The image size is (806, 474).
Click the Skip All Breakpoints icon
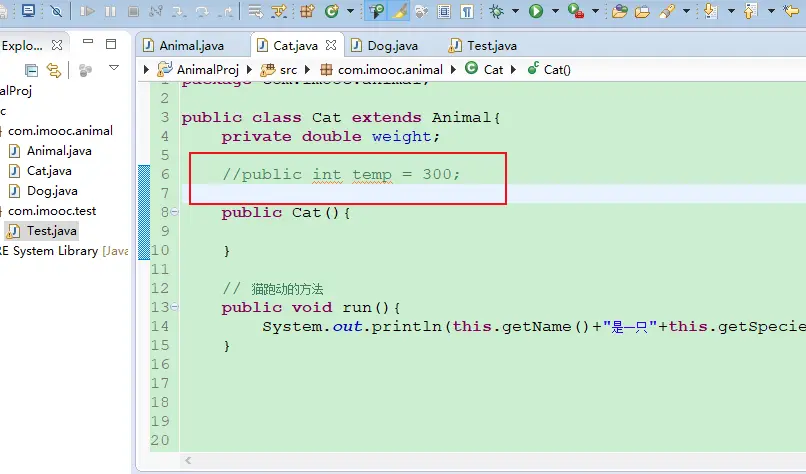(x=56, y=12)
